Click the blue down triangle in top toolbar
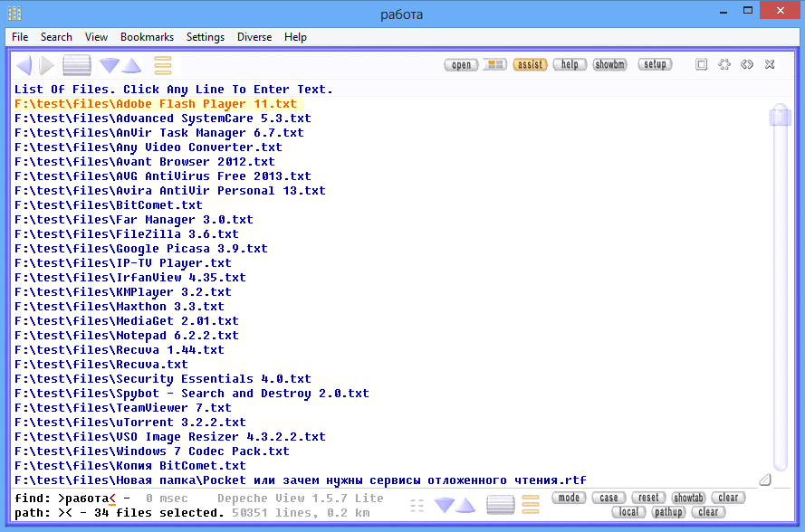The image size is (805, 532). point(109,66)
